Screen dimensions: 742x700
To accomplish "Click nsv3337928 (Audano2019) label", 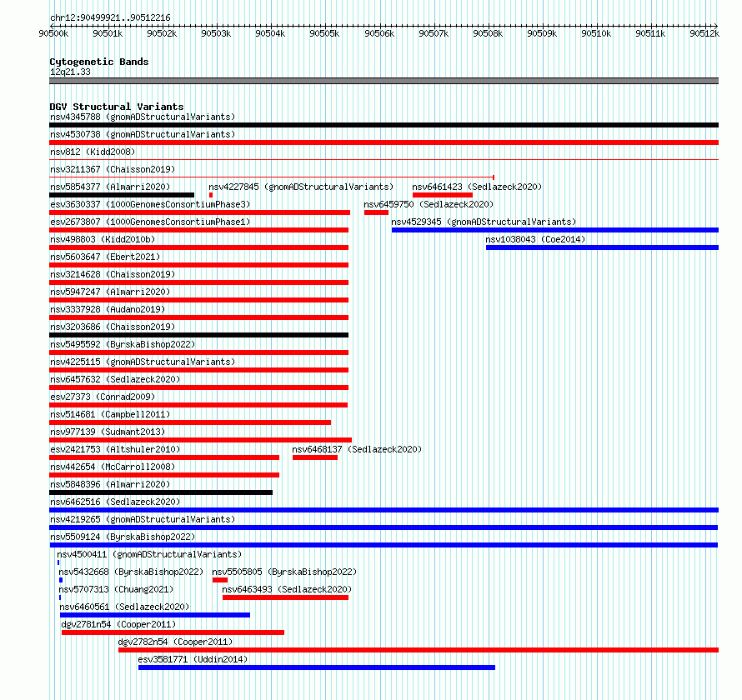I will click(108, 309).
